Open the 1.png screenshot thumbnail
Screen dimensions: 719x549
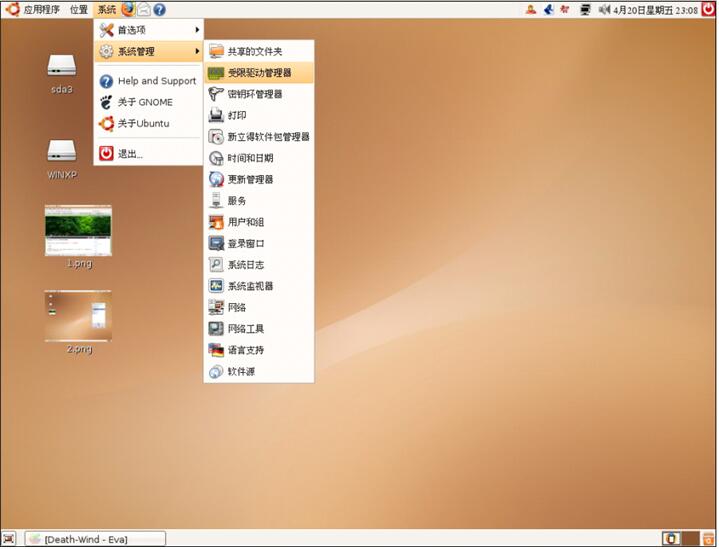[x=78, y=232]
